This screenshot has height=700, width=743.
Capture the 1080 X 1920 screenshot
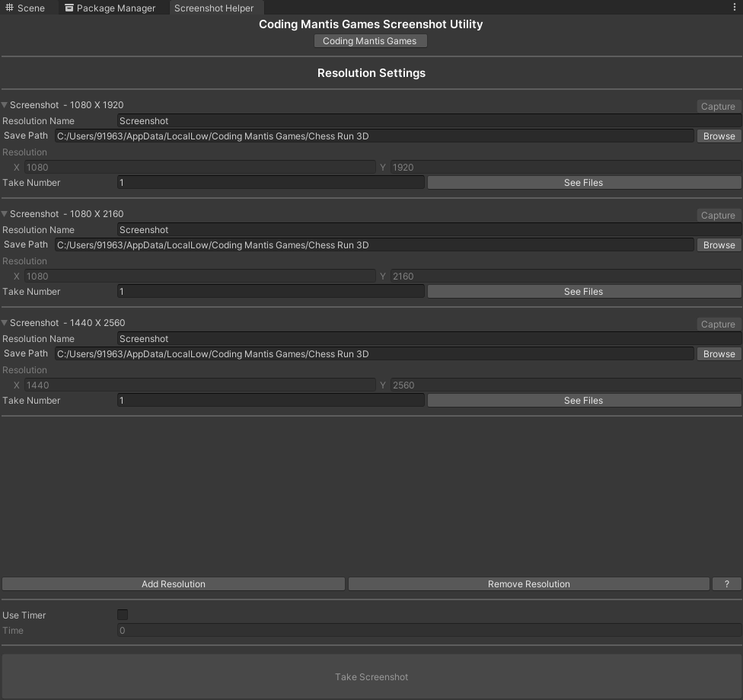(x=717, y=106)
